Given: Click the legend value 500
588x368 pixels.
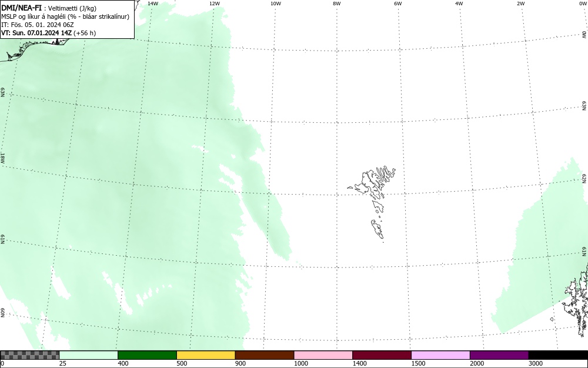Looking at the screenshot, I should click(x=182, y=363).
